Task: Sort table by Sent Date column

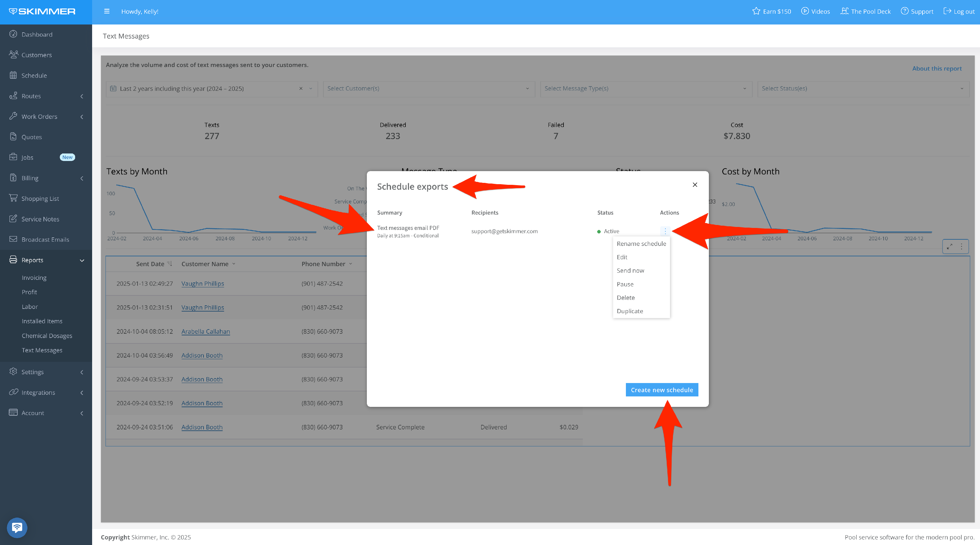Action: tap(150, 264)
